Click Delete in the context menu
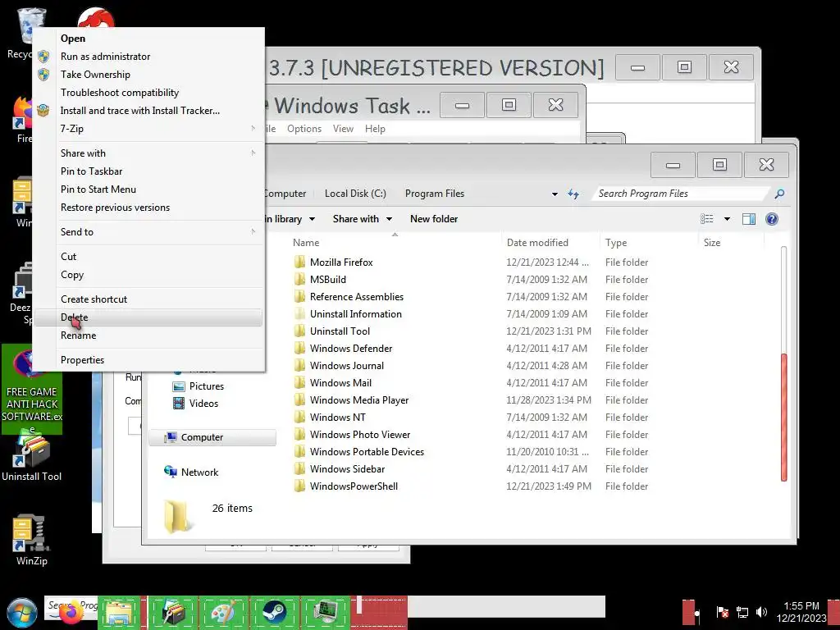This screenshot has height=630, width=840. coord(148,317)
